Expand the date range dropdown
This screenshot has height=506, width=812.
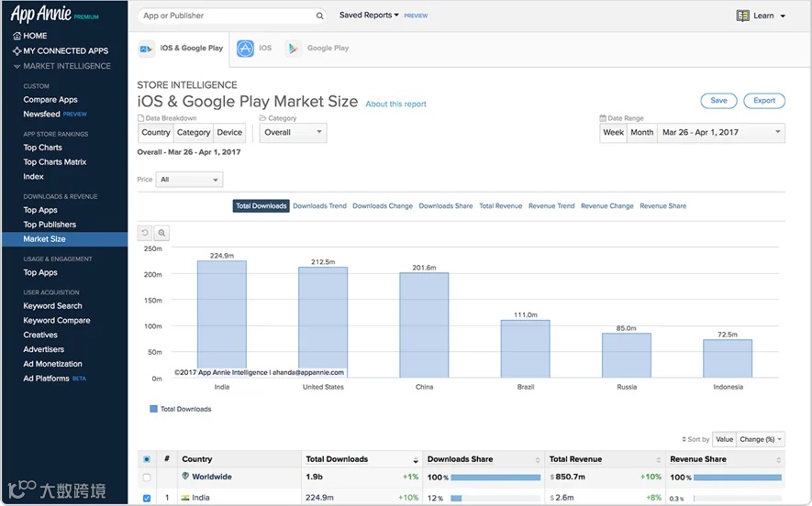(x=720, y=133)
